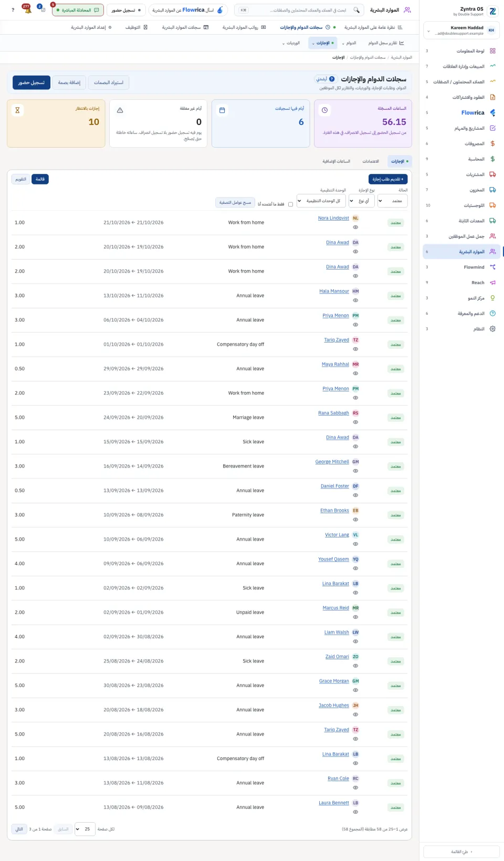Click the Flowrica icon in the sidebar
Viewport: 504px width, 861px height.
click(x=492, y=112)
